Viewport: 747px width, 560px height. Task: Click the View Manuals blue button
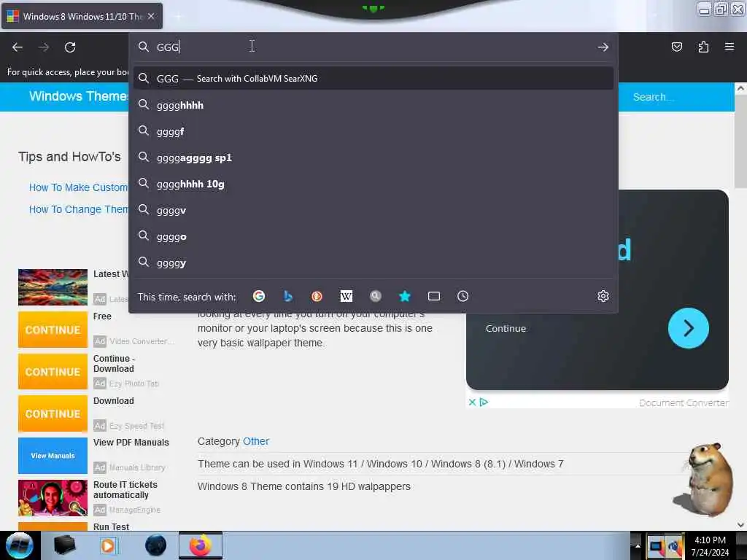(x=53, y=456)
